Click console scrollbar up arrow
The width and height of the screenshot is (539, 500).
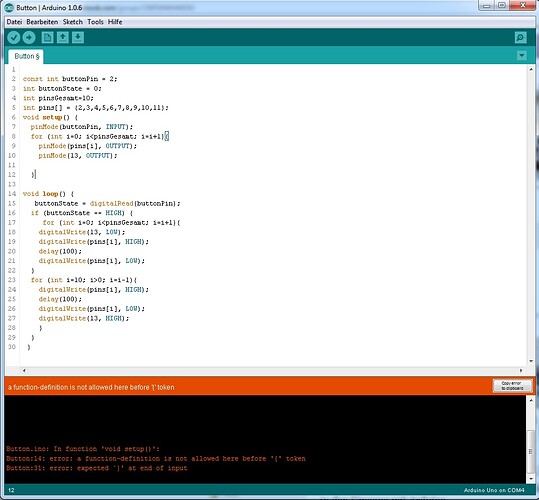531,400
